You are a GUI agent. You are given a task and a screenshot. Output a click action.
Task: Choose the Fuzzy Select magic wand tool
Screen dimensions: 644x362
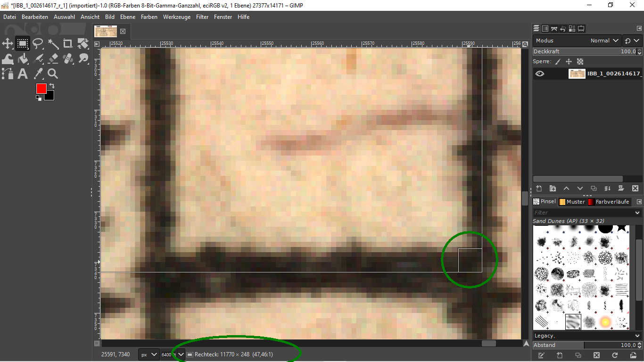[53, 44]
